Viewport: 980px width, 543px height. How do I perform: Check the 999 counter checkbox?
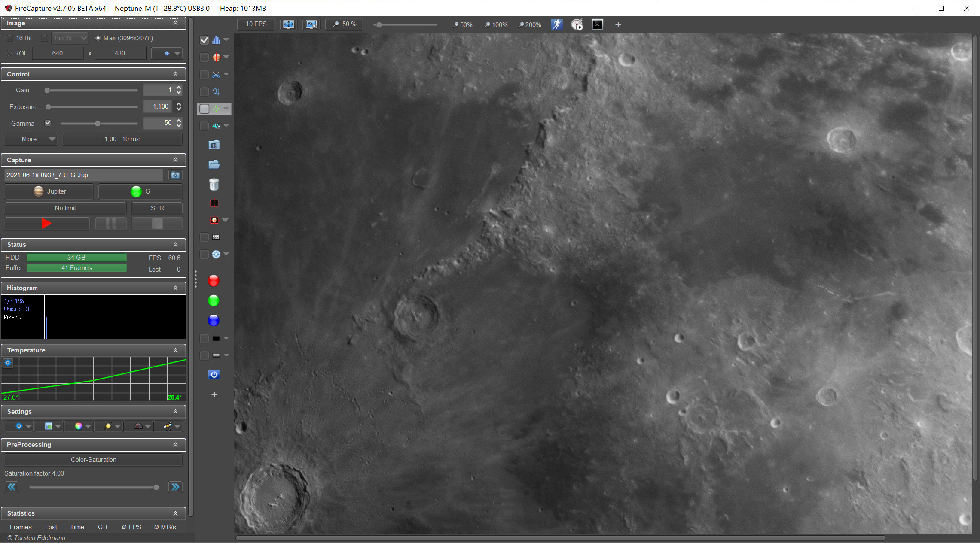coord(204,237)
